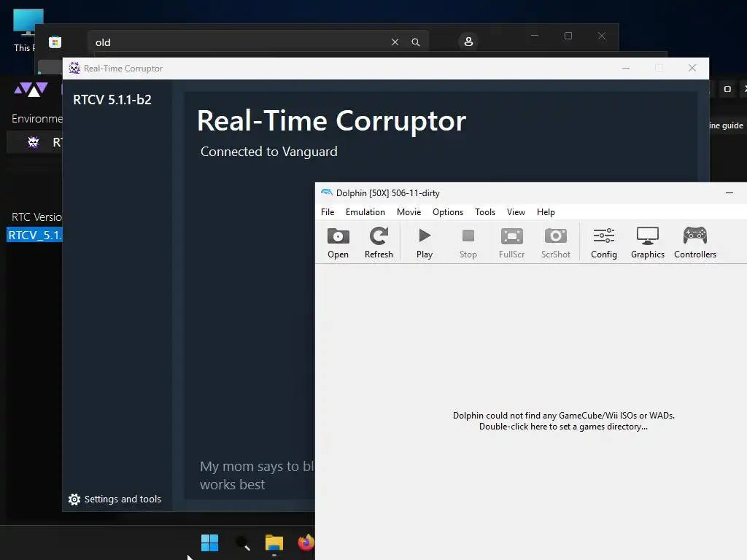Open Settings and tools in Real-Time Corruptor
Viewport: 747px width, 560px height.
coord(115,499)
